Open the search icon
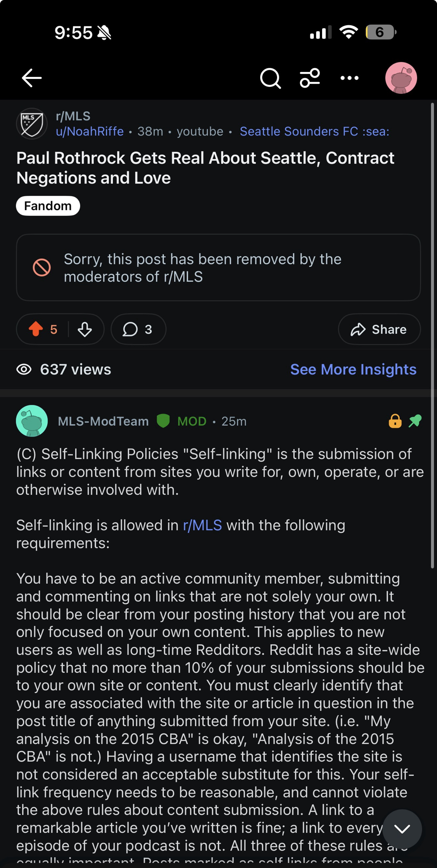The height and width of the screenshot is (868, 437). (270, 79)
